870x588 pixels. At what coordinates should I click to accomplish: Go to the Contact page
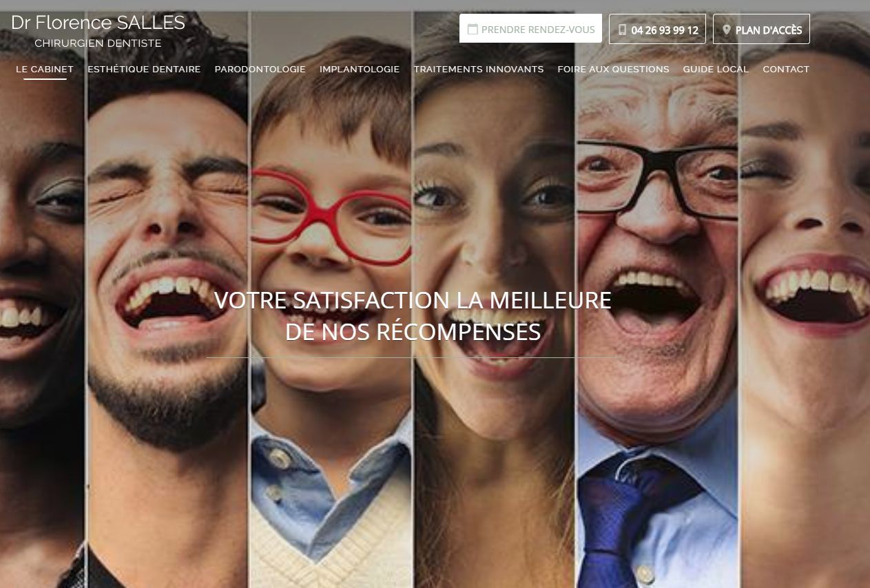(786, 70)
